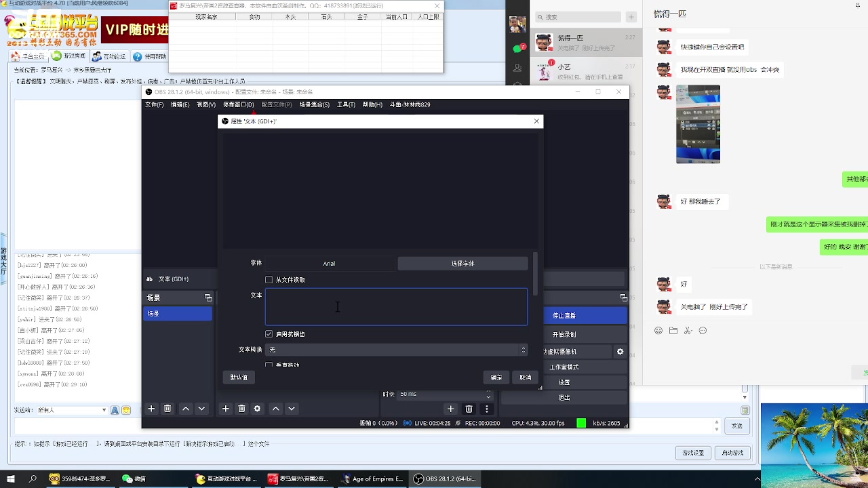
Task: Open OBS 帮助(H) menu
Action: 372,104
